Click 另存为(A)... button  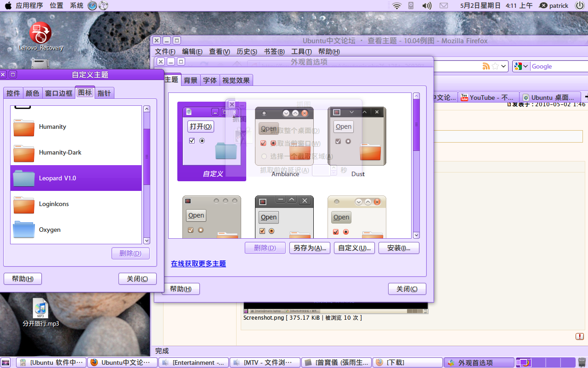[x=310, y=248]
